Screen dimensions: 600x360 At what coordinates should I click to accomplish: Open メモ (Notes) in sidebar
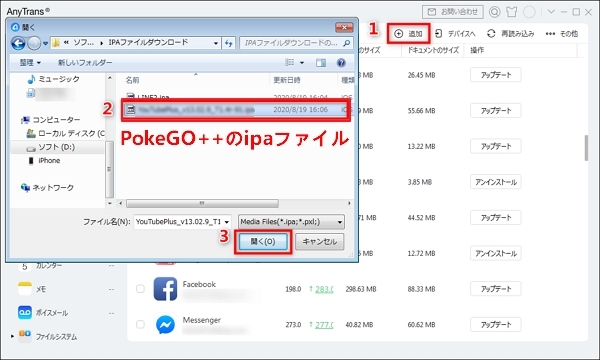[x=41, y=289]
